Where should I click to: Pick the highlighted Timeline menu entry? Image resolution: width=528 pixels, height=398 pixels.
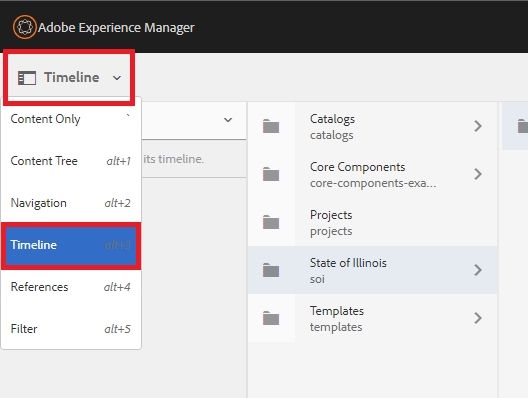pos(71,245)
